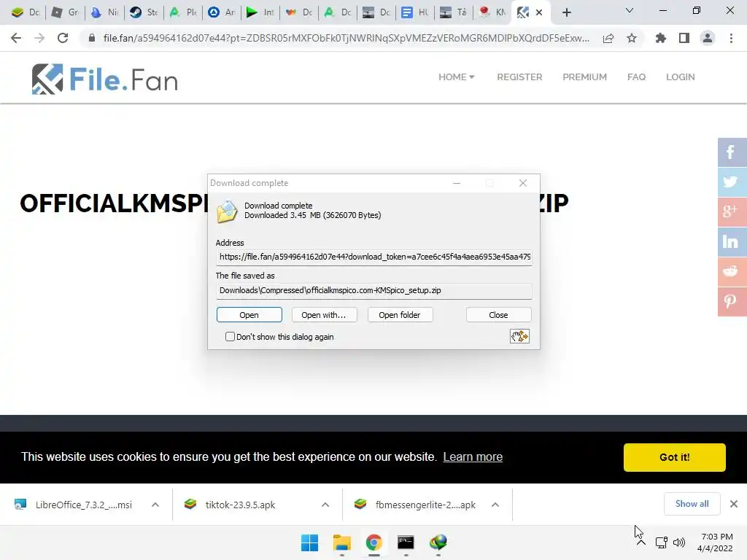
Task: Expand the HOME navigation dropdown
Action: click(457, 77)
